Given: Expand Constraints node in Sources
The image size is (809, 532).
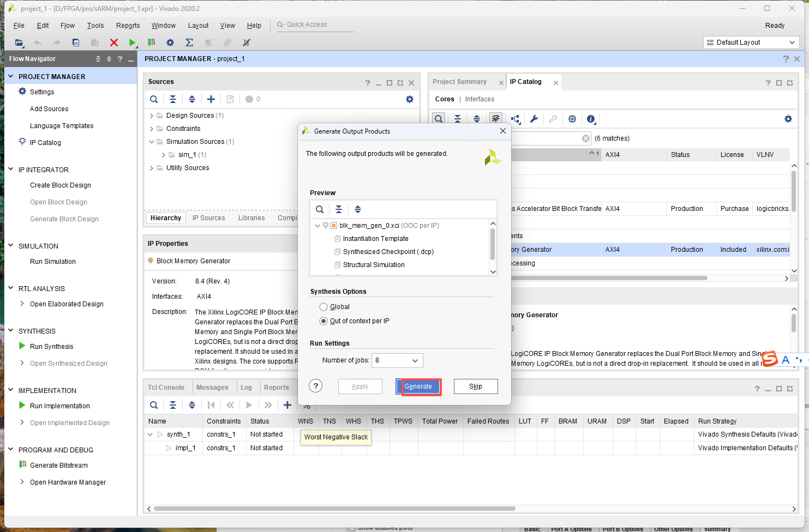Looking at the screenshot, I should point(152,129).
